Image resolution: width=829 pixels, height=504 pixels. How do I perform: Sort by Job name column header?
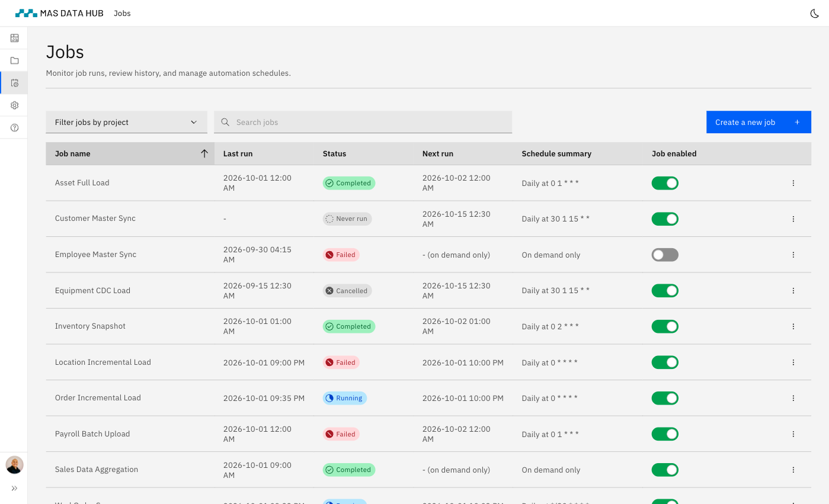[x=130, y=153]
